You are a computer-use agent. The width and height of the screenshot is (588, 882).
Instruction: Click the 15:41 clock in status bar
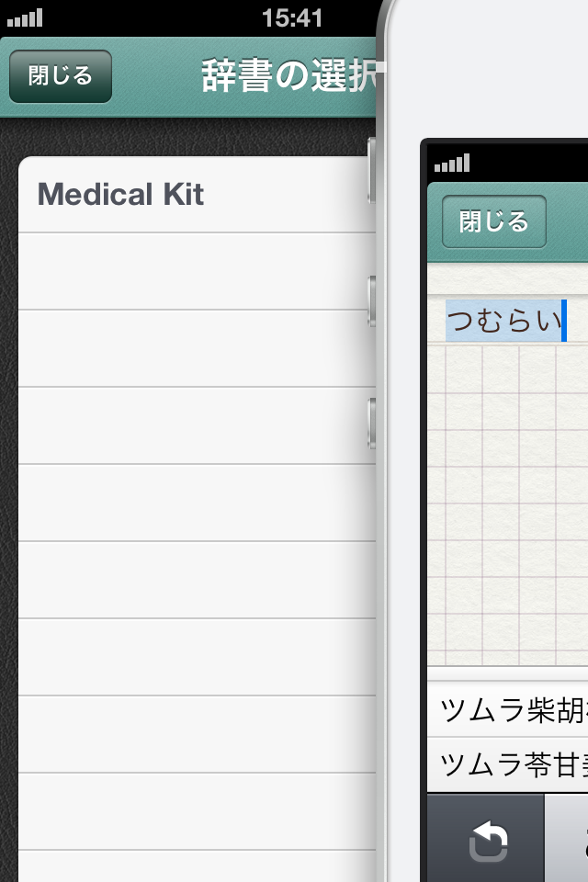click(x=292, y=18)
